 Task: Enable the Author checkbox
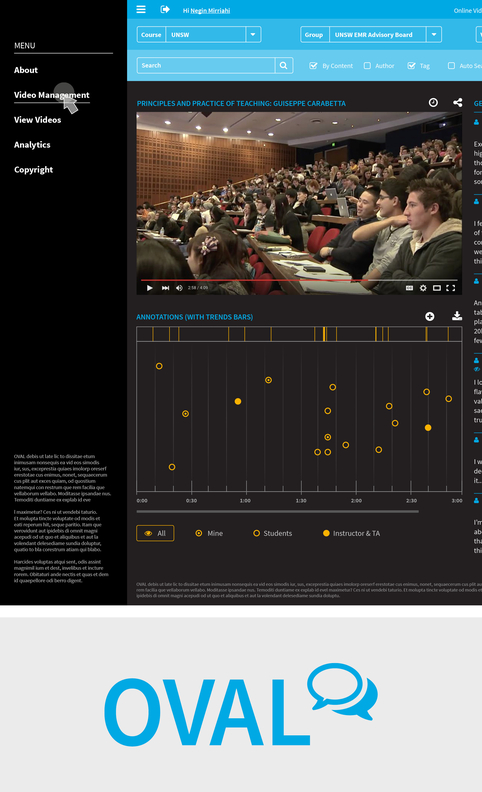tap(367, 66)
